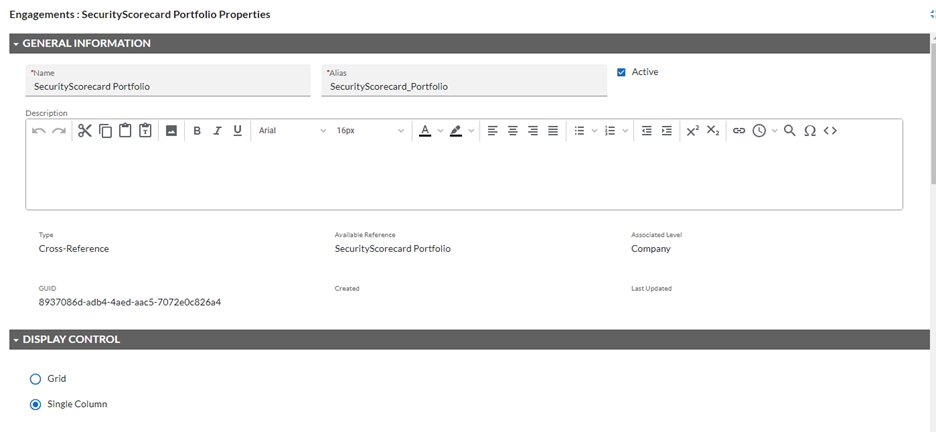The image size is (936, 432).
Task: Align text left
Action: click(492, 131)
